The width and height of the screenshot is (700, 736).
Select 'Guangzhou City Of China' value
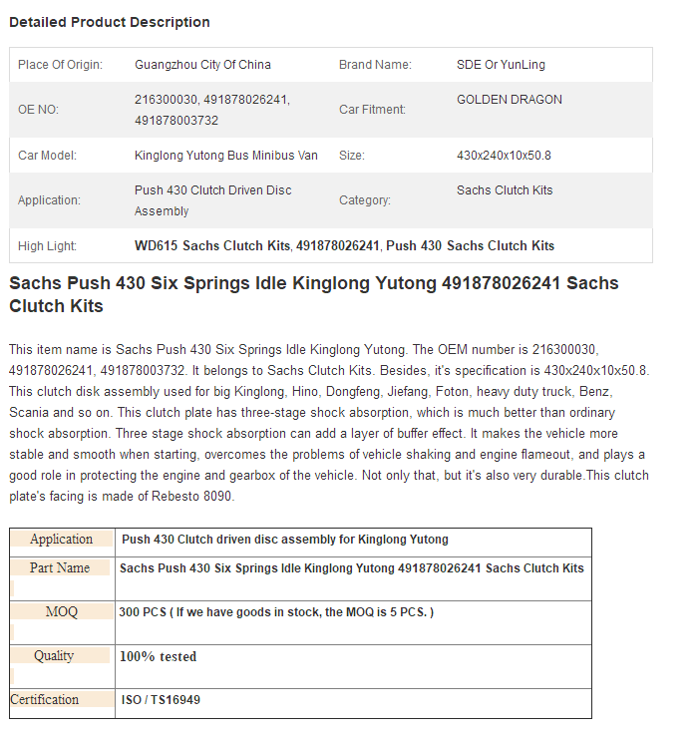click(x=202, y=65)
